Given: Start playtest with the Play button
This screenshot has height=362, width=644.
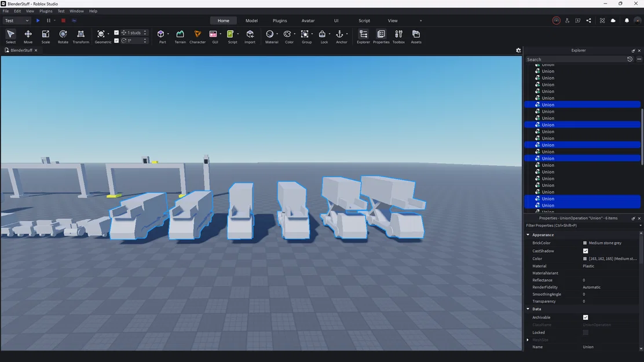Looking at the screenshot, I should click(x=38, y=20).
